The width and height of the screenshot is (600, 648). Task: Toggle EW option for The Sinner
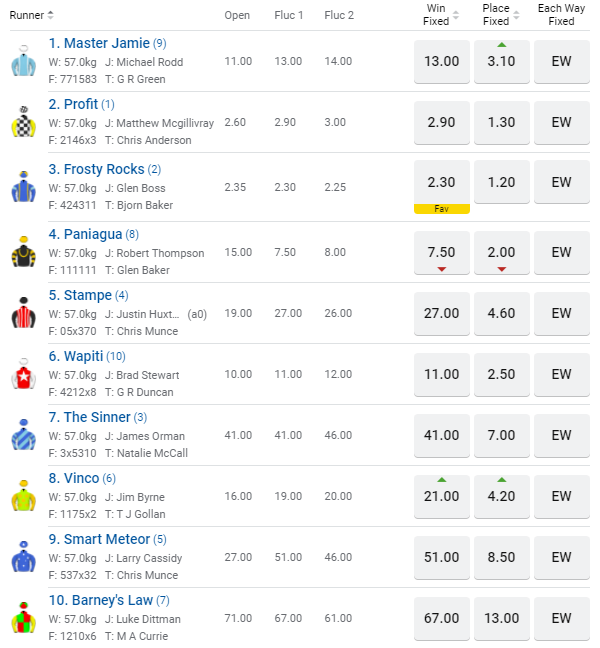click(x=562, y=435)
